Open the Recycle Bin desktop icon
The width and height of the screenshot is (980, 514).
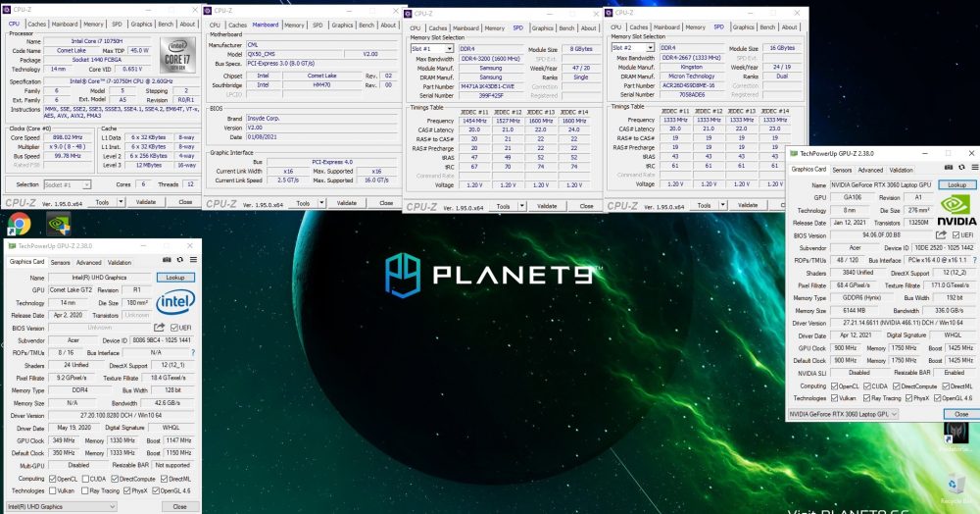[x=956, y=486]
